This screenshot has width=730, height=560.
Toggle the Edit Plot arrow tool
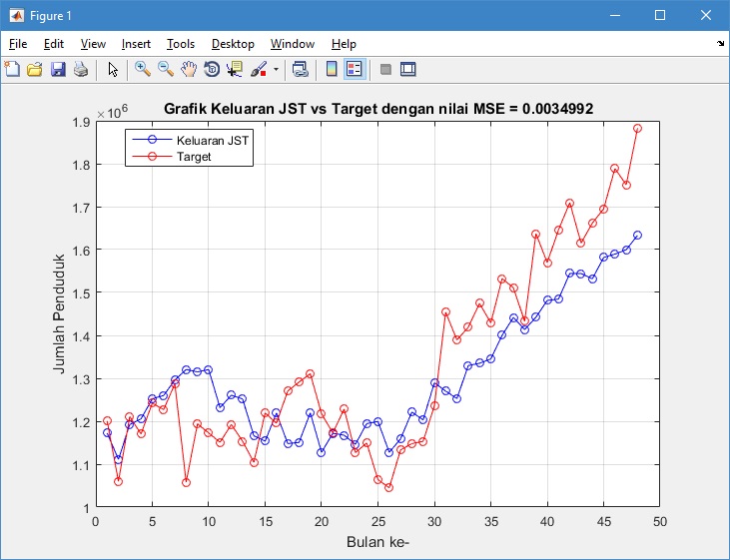tap(113, 69)
